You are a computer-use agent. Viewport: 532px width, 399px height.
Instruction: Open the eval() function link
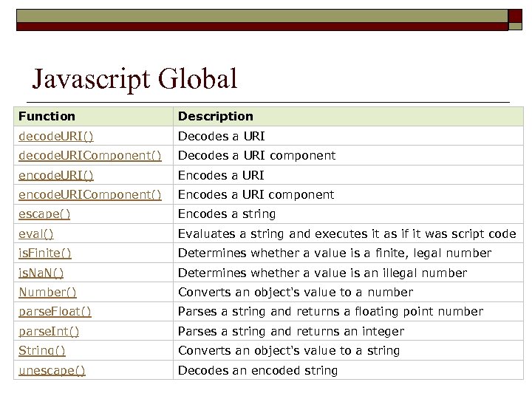[x=36, y=233]
